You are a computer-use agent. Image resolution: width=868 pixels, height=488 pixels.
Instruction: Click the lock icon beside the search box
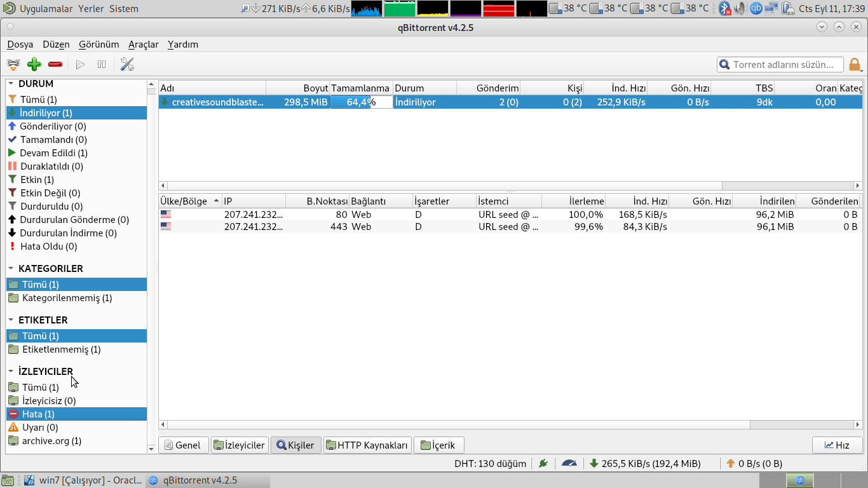pyautogui.click(x=855, y=65)
